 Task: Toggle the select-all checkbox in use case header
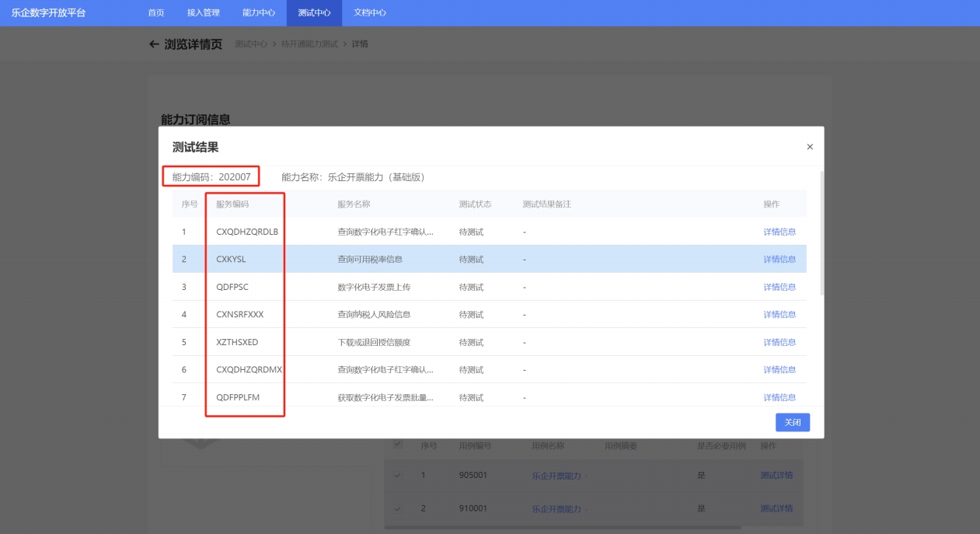399,445
